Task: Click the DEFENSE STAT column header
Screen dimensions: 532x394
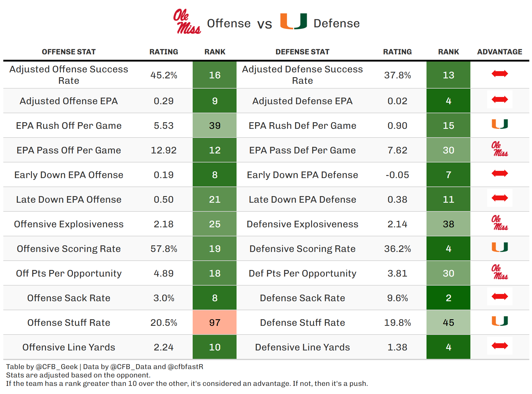Action: click(x=302, y=52)
